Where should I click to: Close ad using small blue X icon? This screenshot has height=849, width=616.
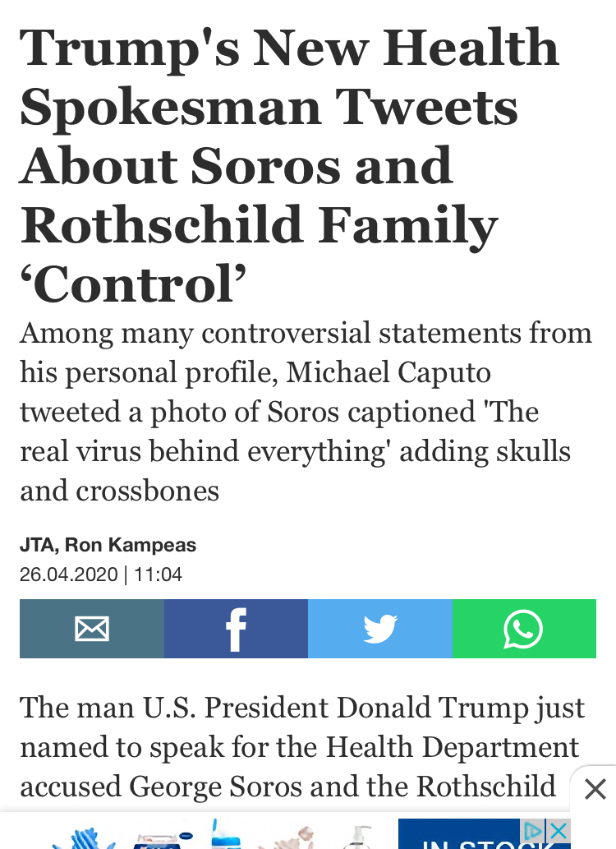559,831
